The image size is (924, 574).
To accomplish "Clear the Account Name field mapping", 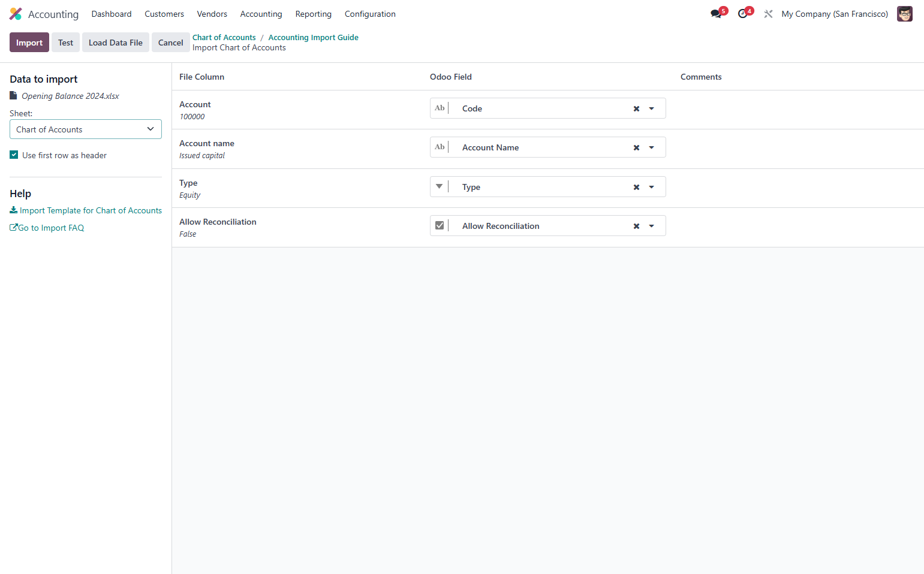I will pos(636,147).
